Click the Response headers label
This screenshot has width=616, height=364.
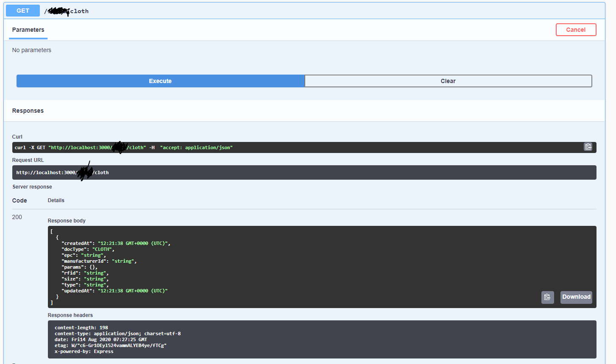70,315
